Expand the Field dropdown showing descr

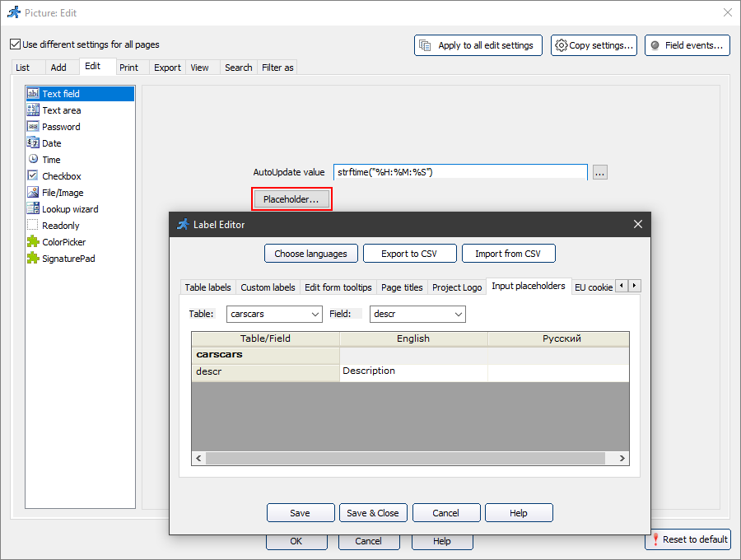click(x=417, y=314)
